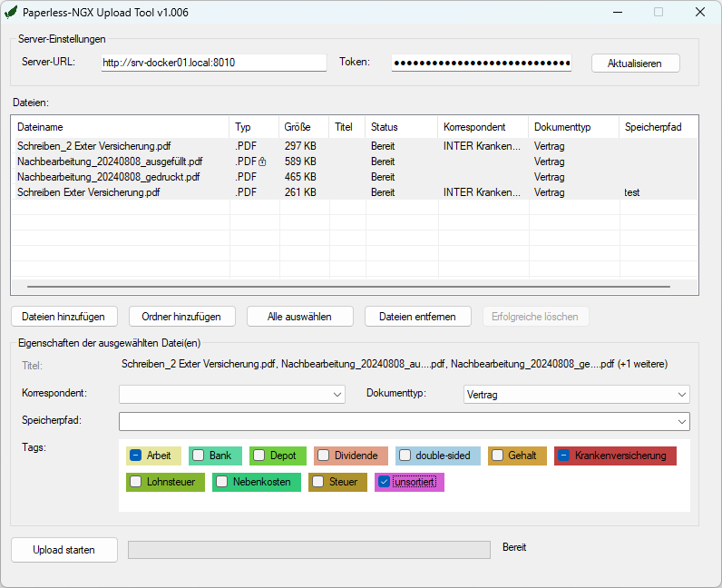
Task: Click Ordner hinzufügen button
Action: (182, 317)
